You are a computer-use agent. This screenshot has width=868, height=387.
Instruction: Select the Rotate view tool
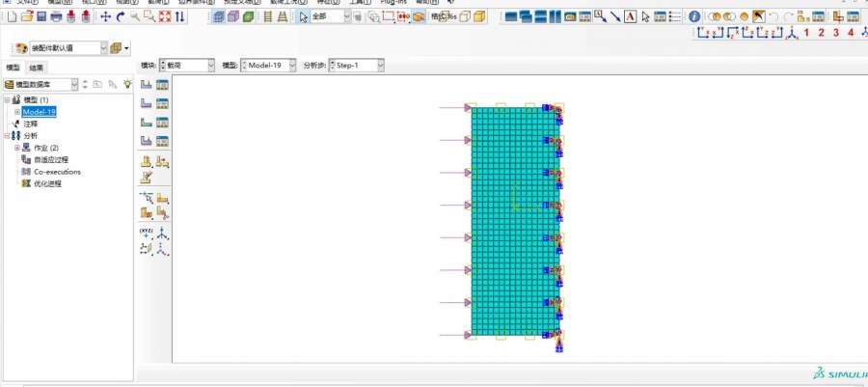coord(121,17)
